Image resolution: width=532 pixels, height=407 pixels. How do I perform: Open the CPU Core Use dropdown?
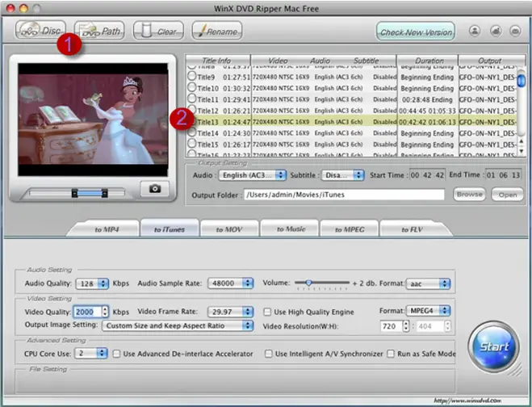click(90, 354)
